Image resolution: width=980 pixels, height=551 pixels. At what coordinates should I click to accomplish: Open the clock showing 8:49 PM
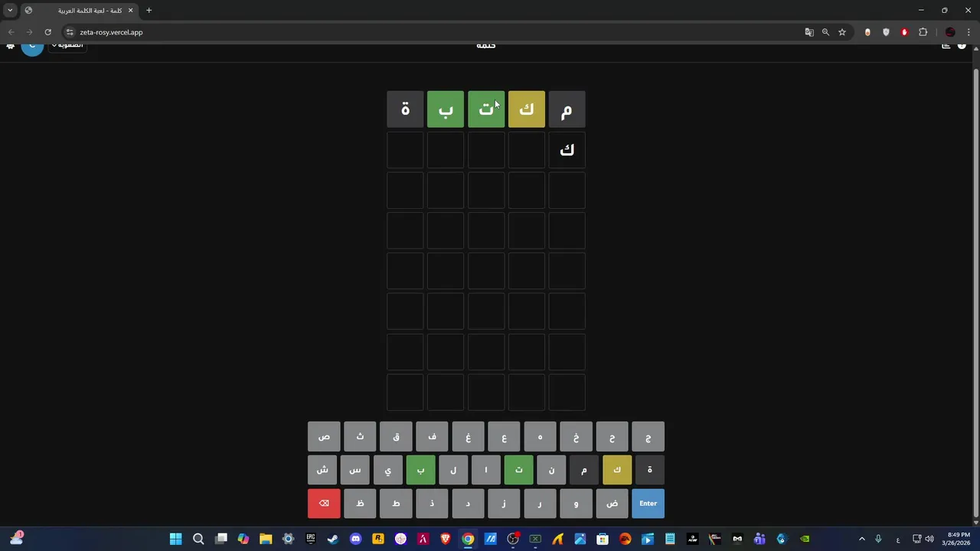pos(959,539)
